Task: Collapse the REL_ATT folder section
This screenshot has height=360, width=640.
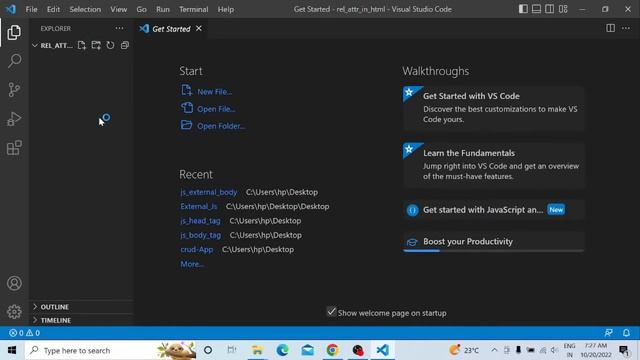Action: click(52, 45)
